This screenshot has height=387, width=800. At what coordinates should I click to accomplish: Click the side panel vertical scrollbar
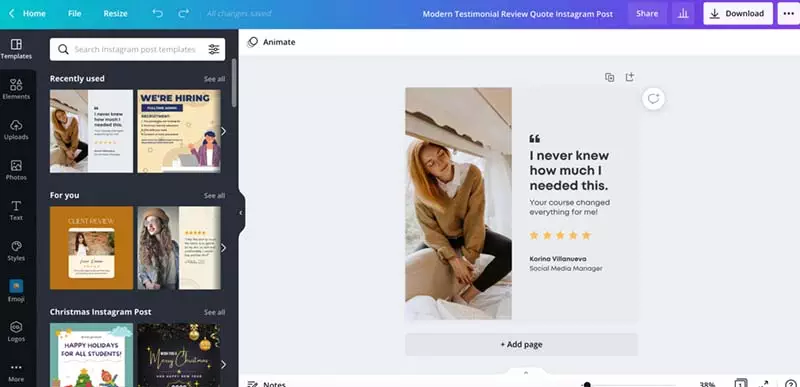coord(234,83)
